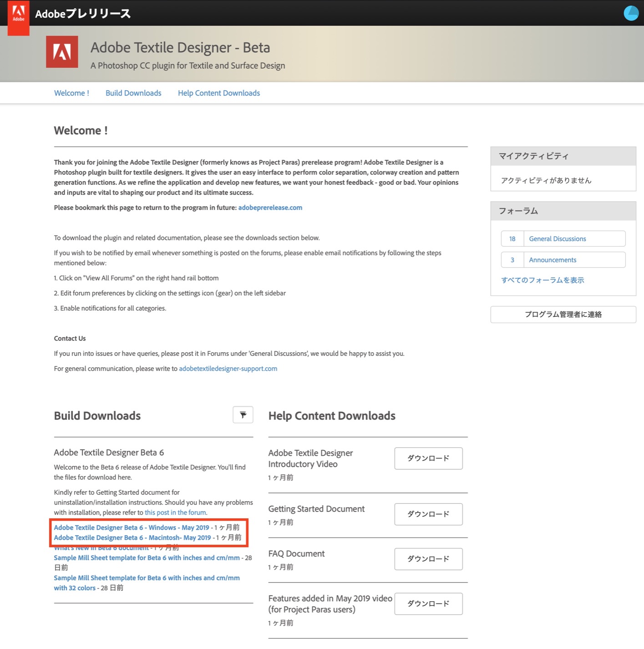Screen dimensions: 644x649
Task: Click Adobe Textile Designer Beta 6 heading
Action: click(x=109, y=452)
